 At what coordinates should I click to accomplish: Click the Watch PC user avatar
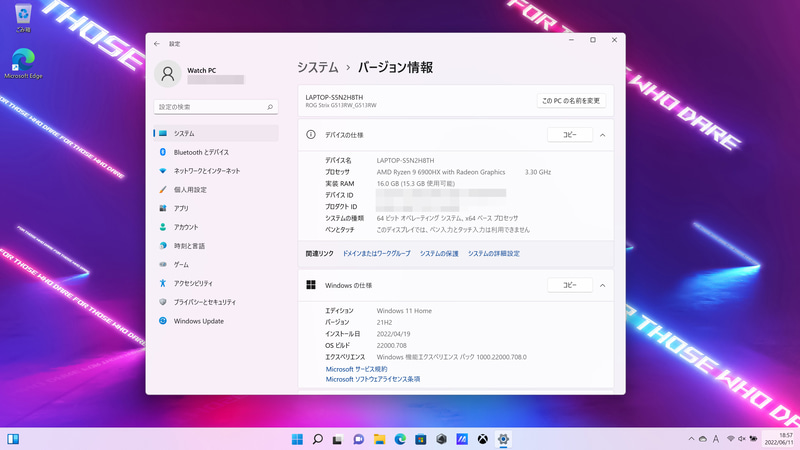[x=168, y=74]
